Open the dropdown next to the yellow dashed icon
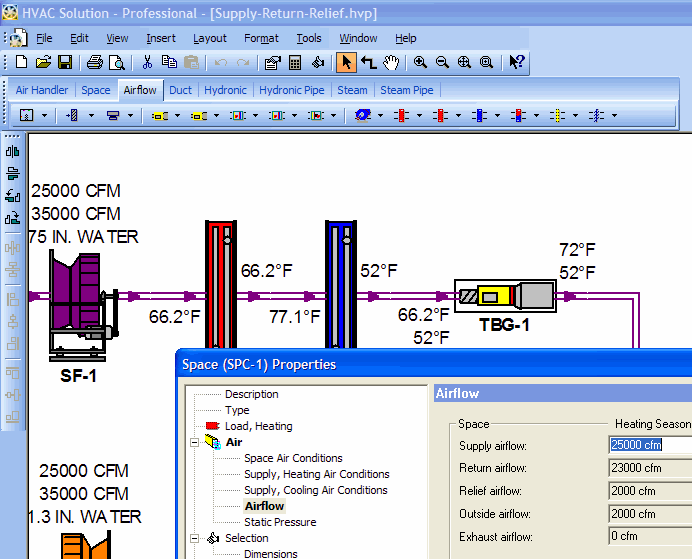Image resolution: width=692 pixels, height=559 pixels. [x=575, y=116]
